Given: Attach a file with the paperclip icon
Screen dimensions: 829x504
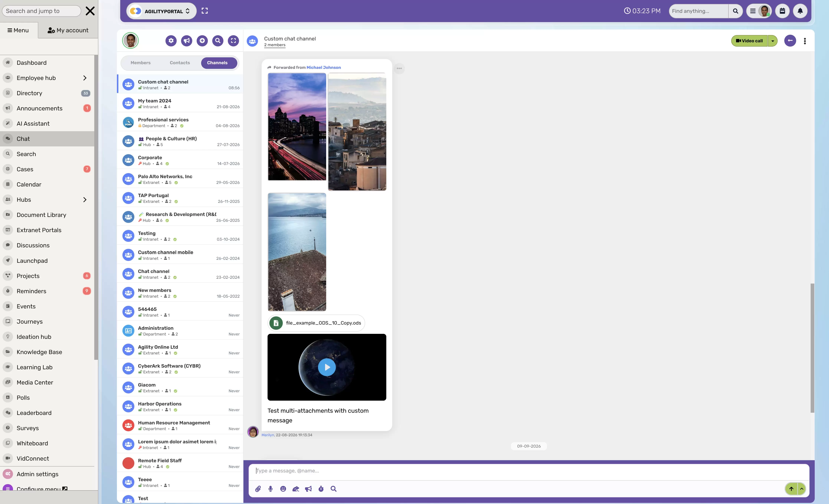Looking at the screenshot, I should click(x=258, y=489).
